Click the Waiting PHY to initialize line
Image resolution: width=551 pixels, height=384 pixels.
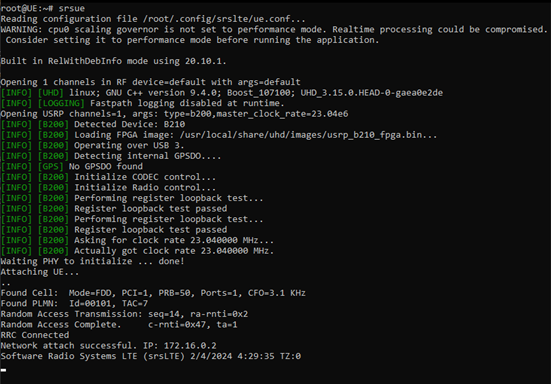(x=92, y=261)
